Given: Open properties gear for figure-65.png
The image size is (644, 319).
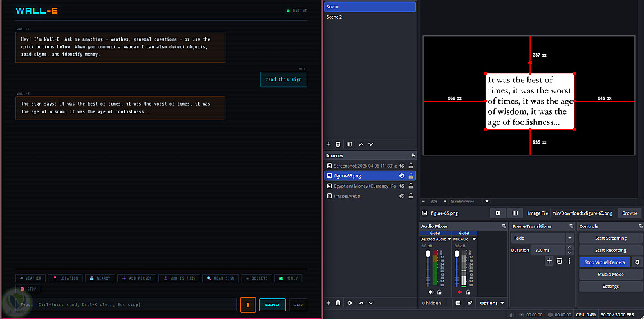Looking at the screenshot, I should click(498, 213).
